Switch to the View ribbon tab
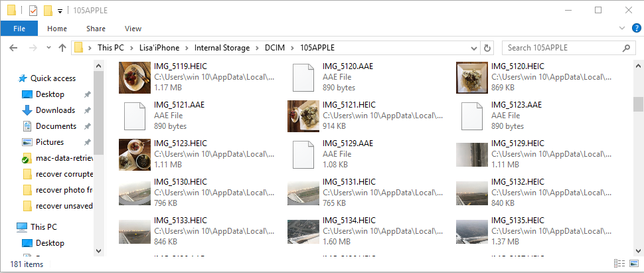 133,29
